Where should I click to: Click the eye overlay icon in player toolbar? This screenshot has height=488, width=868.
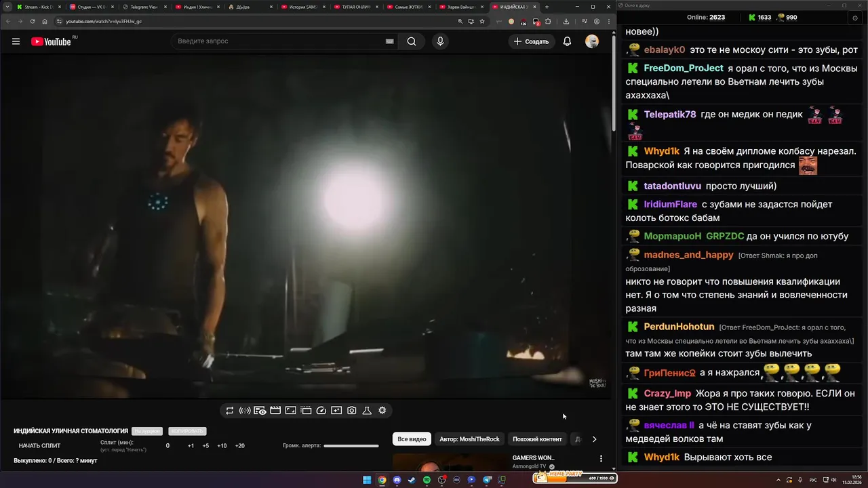(260, 411)
